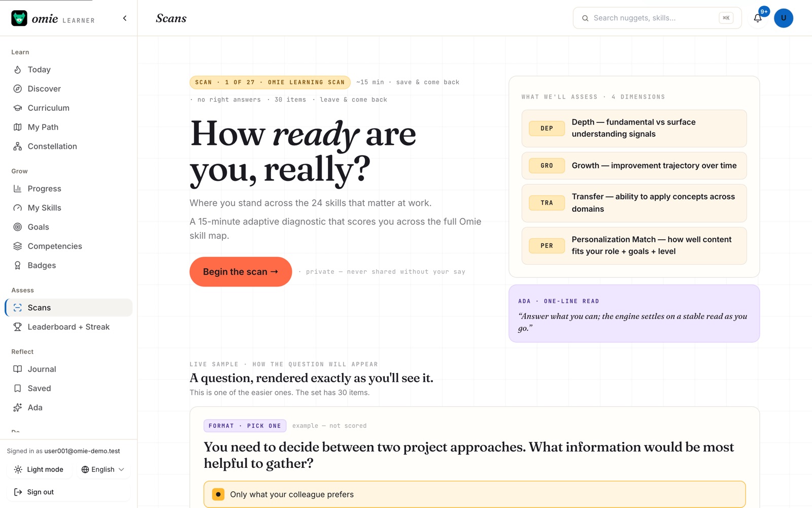The height and width of the screenshot is (508, 812).
Task: Open Discover compass icon
Action: coord(18,89)
